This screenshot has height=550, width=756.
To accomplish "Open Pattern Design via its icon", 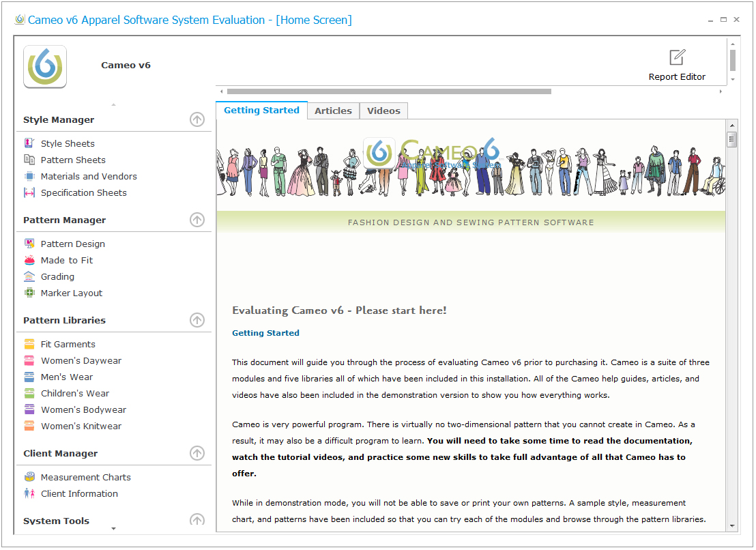I will pos(29,244).
